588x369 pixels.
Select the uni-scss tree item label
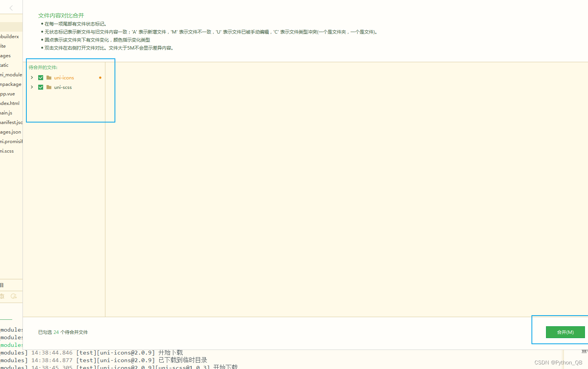[63, 87]
